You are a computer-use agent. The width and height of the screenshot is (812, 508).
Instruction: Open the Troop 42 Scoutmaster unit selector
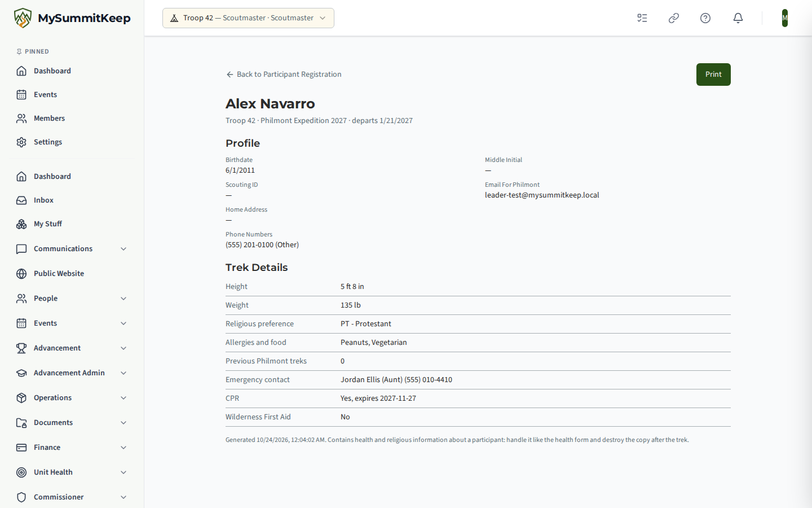tap(248, 18)
